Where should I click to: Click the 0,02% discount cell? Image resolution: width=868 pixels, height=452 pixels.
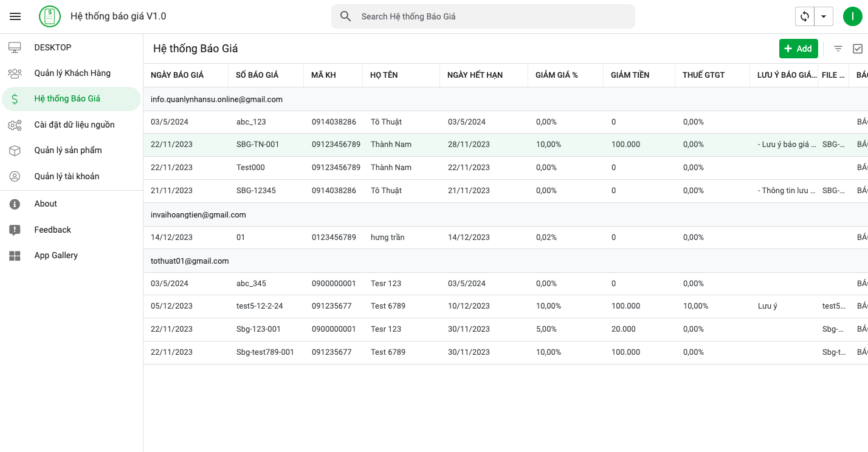(x=546, y=238)
